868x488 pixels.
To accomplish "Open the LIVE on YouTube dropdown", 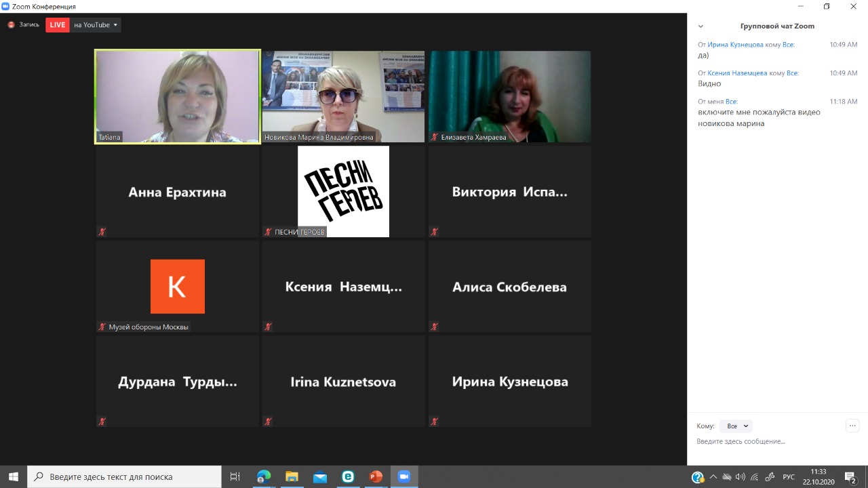I will pyautogui.click(x=115, y=25).
